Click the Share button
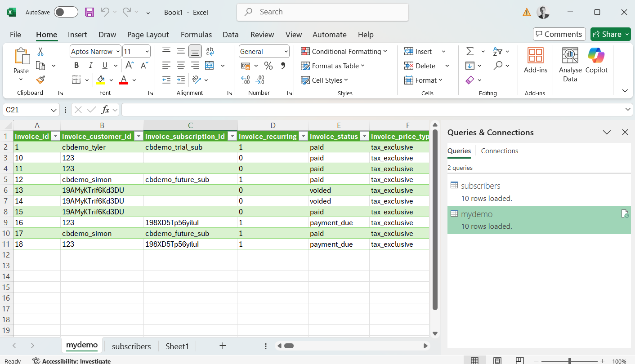 coord(610,34)
